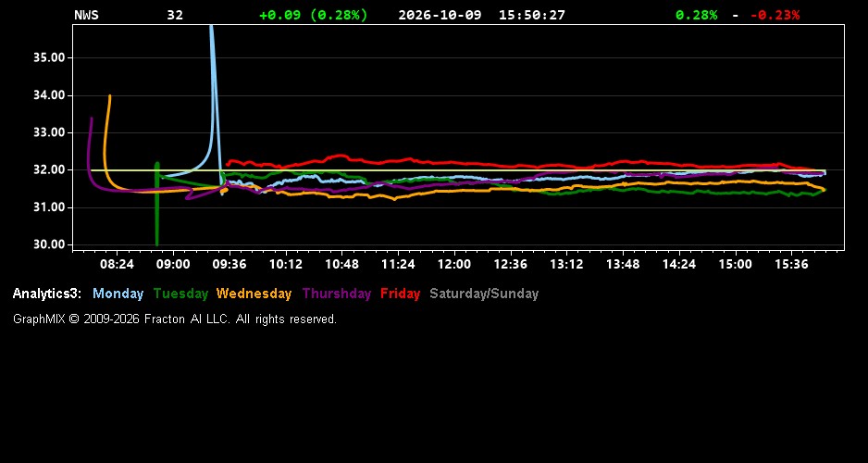
Task: Click the 11:24 time axis label
Action: click(398, 264)
